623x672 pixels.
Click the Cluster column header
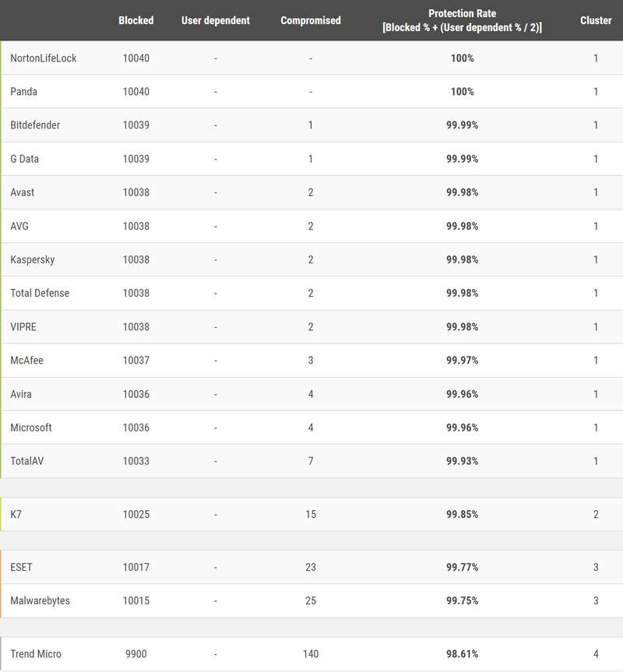596,20
